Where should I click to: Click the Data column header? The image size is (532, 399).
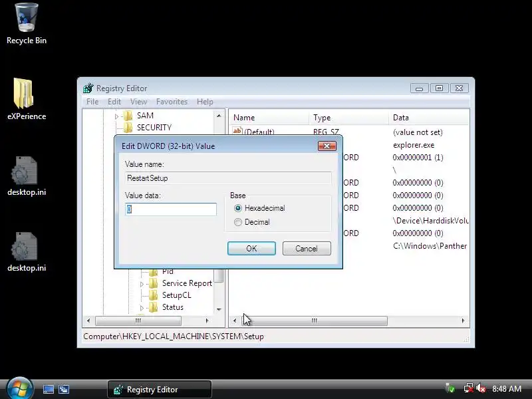coord(429,118)
